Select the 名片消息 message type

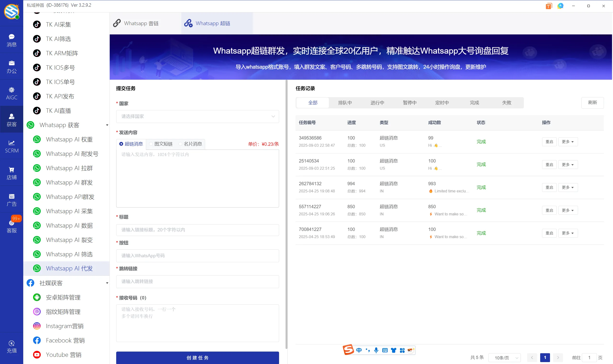click(190, 144)
